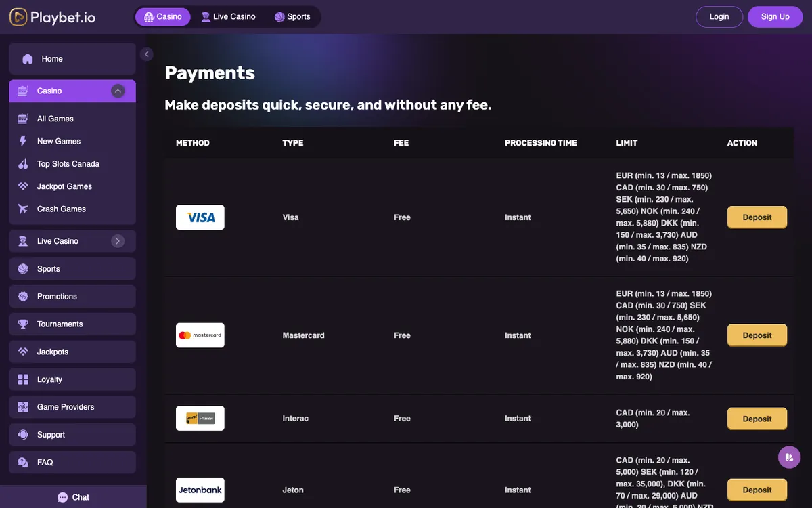This screenshot has height=508, width=812.
Task: Click the Sports basketball sidebar icon
Action: point(23,269)
